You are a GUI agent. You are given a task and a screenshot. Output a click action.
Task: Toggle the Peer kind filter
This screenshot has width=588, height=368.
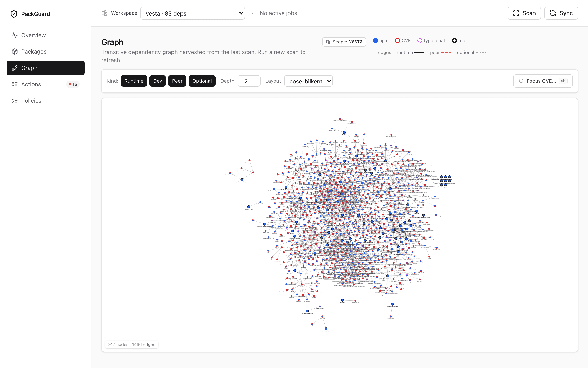tap(177, 81)
